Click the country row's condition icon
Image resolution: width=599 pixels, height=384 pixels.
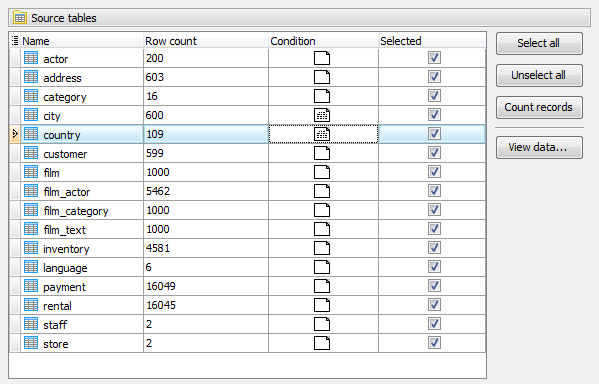[322, 134]
